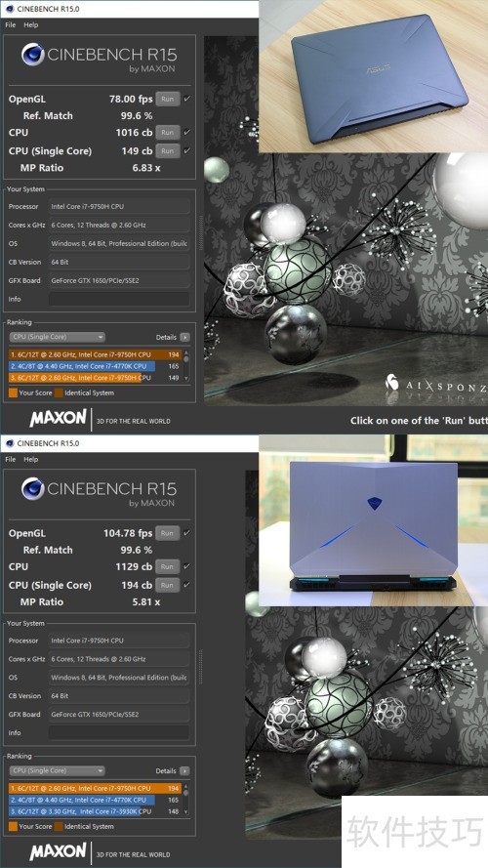Toggle checkbox next to 104.78 fps OpenGL

point(187,532)
